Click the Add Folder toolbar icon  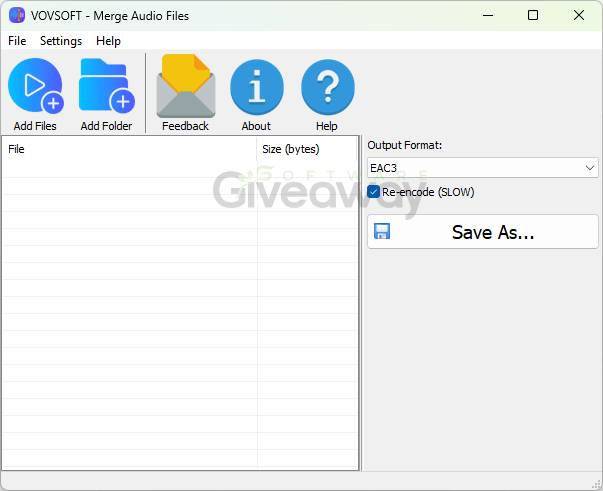pos(107,86)
